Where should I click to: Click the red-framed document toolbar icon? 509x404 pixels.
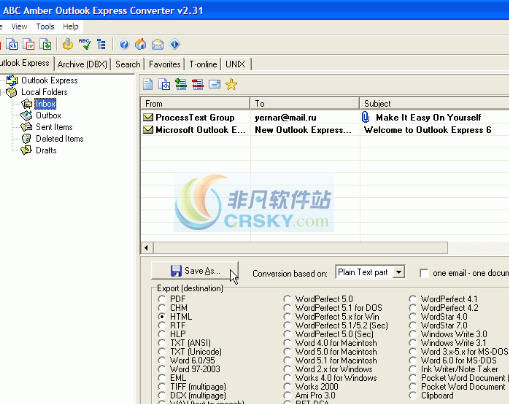29,44
